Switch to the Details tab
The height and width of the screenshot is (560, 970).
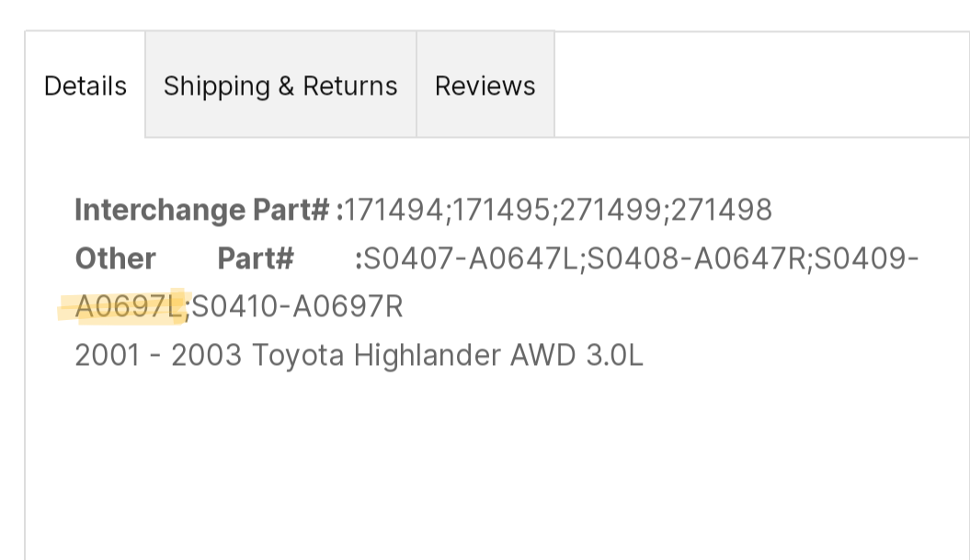[x=85, y=85]
